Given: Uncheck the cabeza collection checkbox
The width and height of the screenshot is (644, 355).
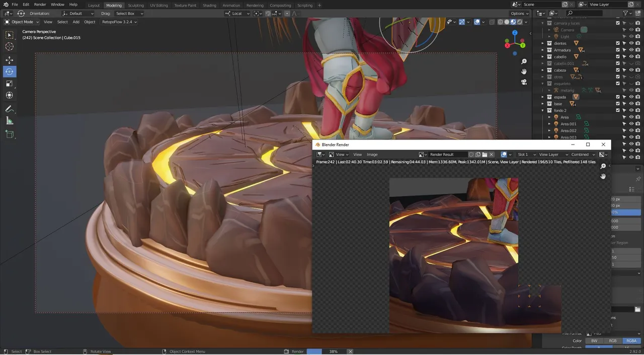Looking at the screenshot, I should pos(618,70).
